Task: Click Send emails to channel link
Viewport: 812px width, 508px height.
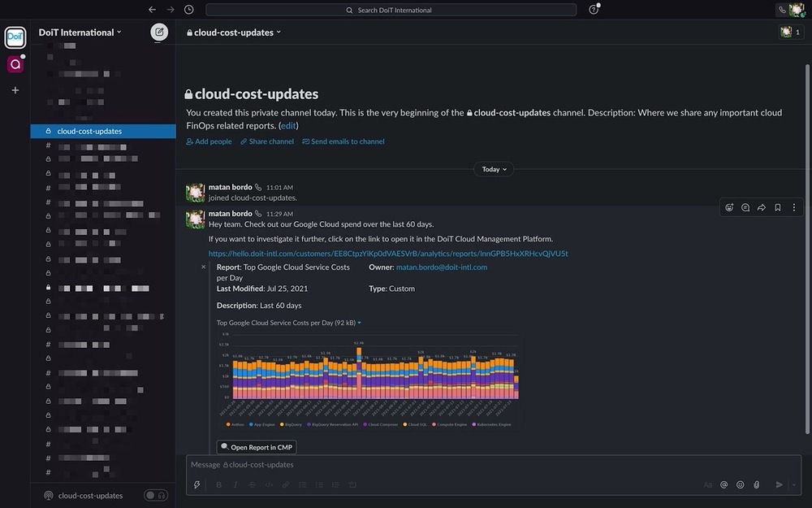Action: [x=343, y=141]
